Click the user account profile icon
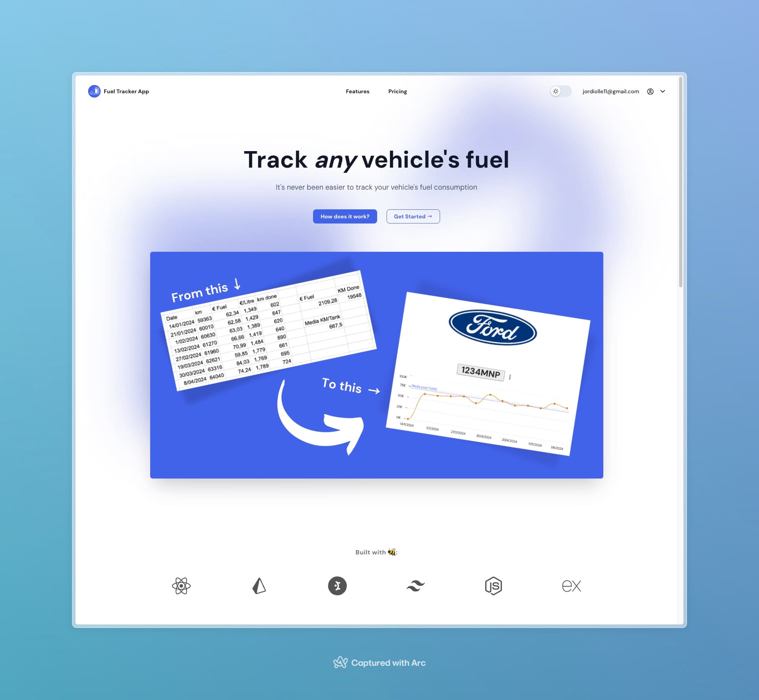Viewport: 759px width, 700px height. [x=650, y=91]
